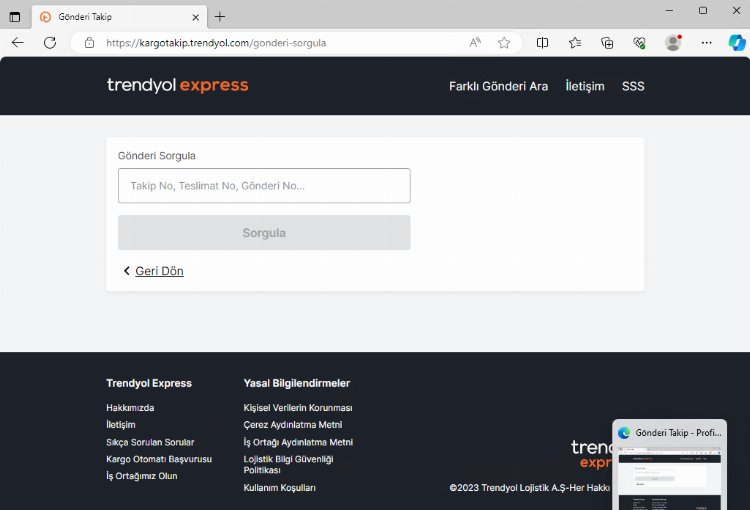
Task: Open the browser favorites list icon
Action: coord(575,43)
